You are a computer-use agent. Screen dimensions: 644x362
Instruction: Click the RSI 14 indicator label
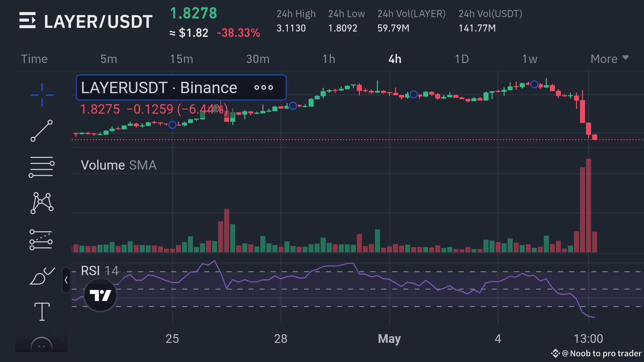click(x=100, y=271)
